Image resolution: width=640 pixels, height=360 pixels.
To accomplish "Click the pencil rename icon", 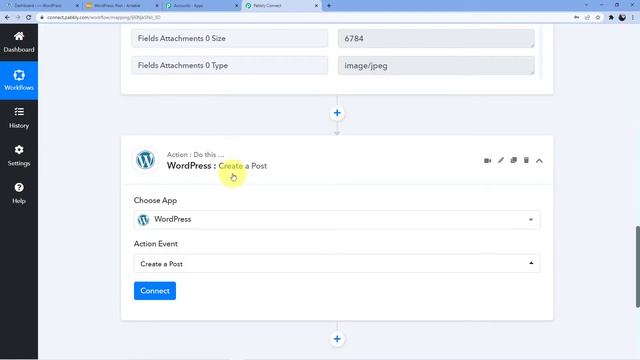I will [500, 160].
